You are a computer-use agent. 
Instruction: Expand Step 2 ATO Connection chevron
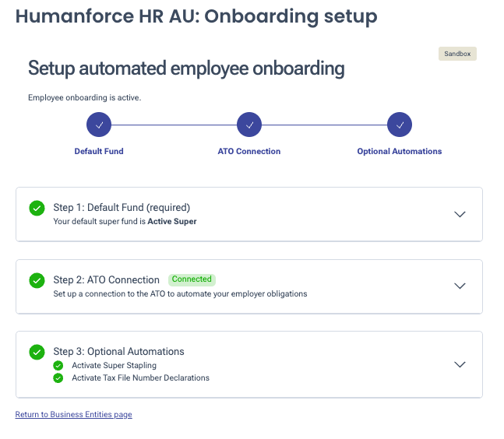pos(460,286)
